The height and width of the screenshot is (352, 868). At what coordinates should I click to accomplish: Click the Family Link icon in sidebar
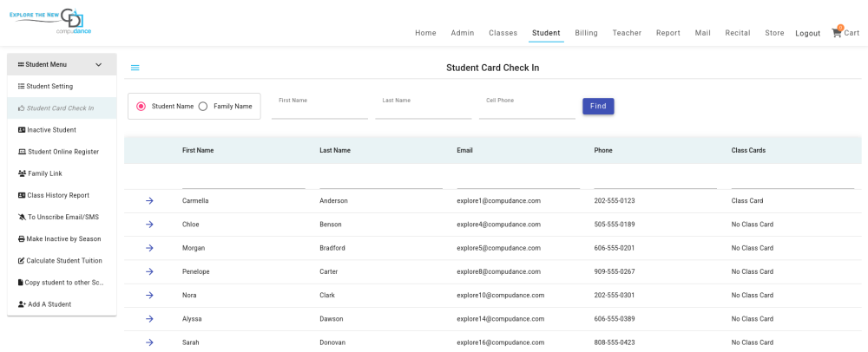click(22, 173)
